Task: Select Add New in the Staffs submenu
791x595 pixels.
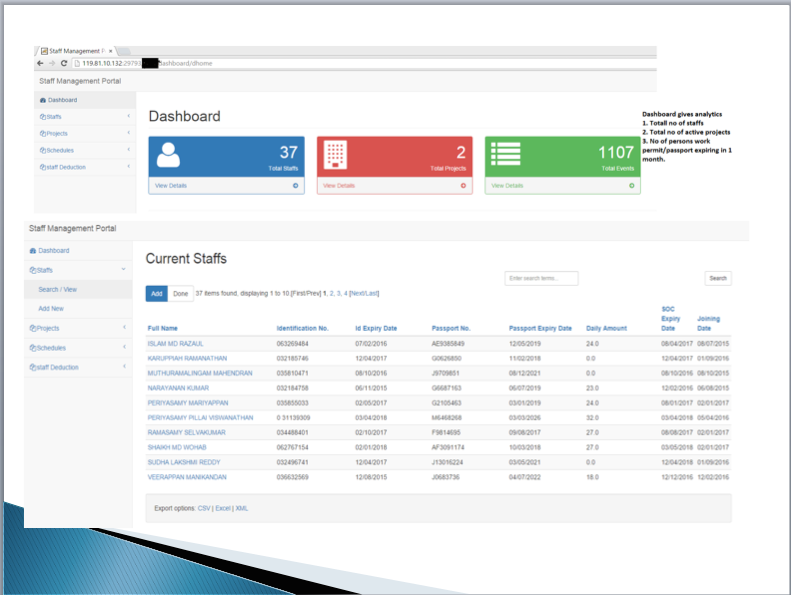Action: click(51, 308)
